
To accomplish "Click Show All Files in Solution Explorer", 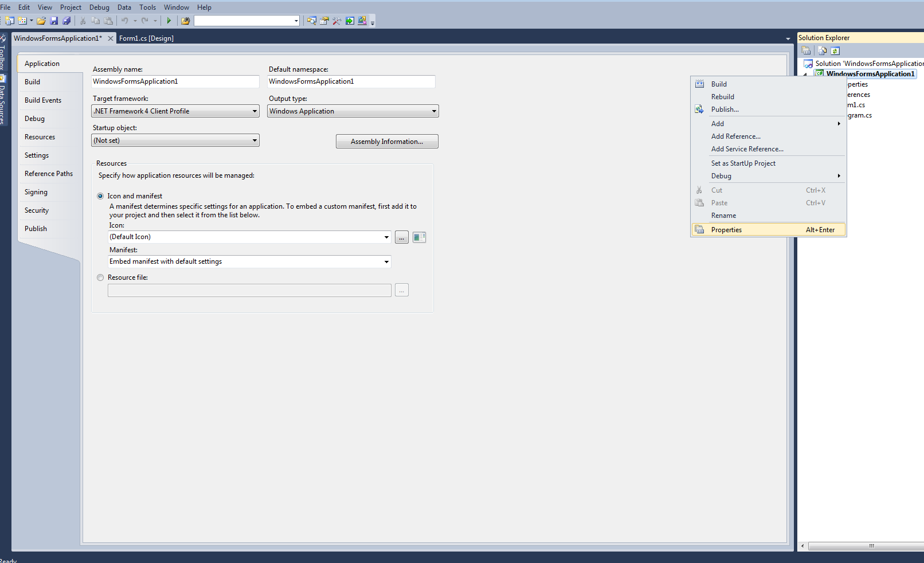I will tap(823, 50).
